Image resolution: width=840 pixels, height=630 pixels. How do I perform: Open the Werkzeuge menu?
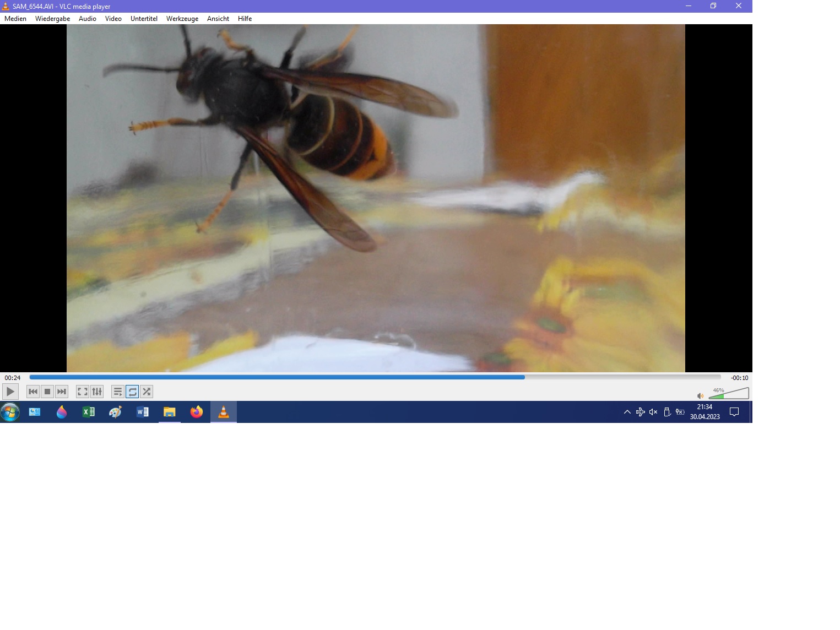(x=182, y=19)
